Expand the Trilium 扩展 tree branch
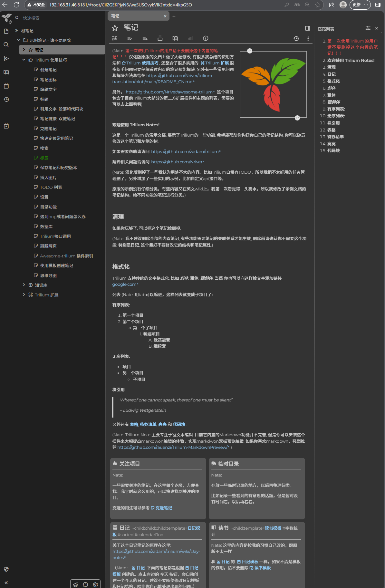The image size is (385, 588). pyautogui.click(x=24, y=295)
